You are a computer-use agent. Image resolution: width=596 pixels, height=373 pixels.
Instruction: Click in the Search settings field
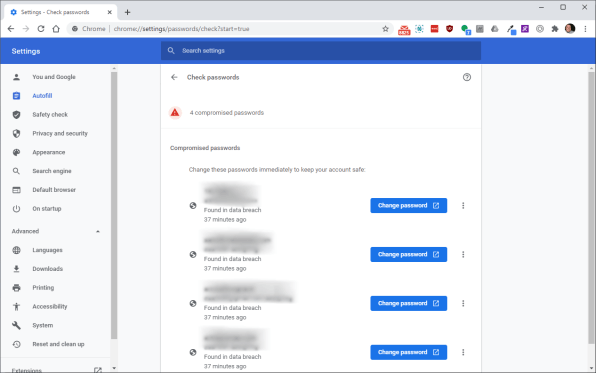(x=321, y=51)
